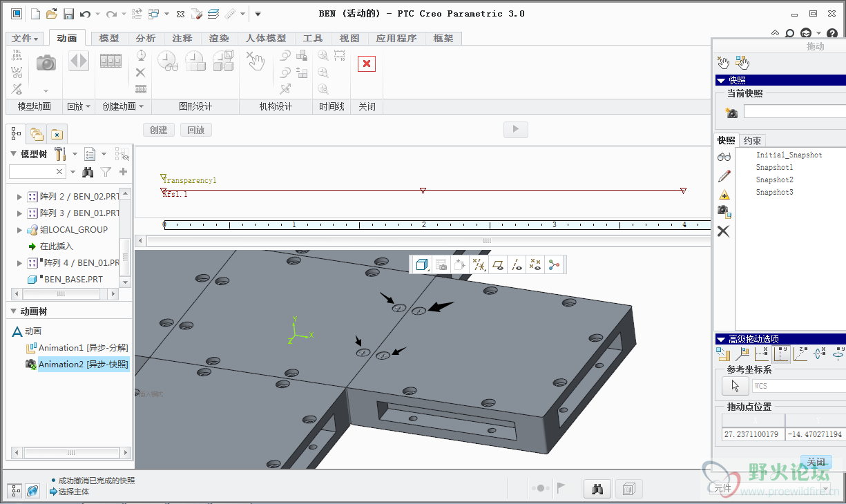
Task: Click the 创建 button above timeline
Action: point(158,130)
